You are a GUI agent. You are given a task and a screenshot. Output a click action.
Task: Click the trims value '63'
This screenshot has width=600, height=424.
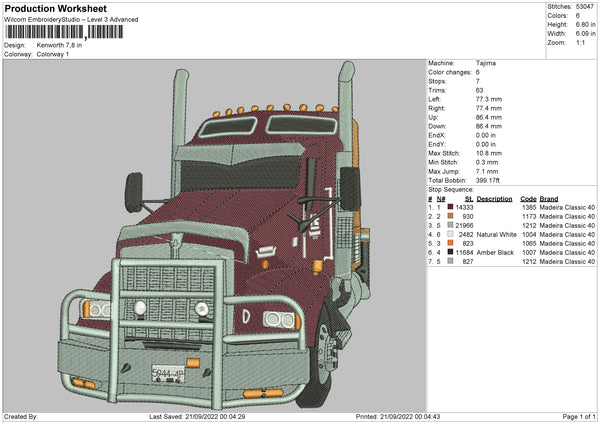click(x=479, y=90)
